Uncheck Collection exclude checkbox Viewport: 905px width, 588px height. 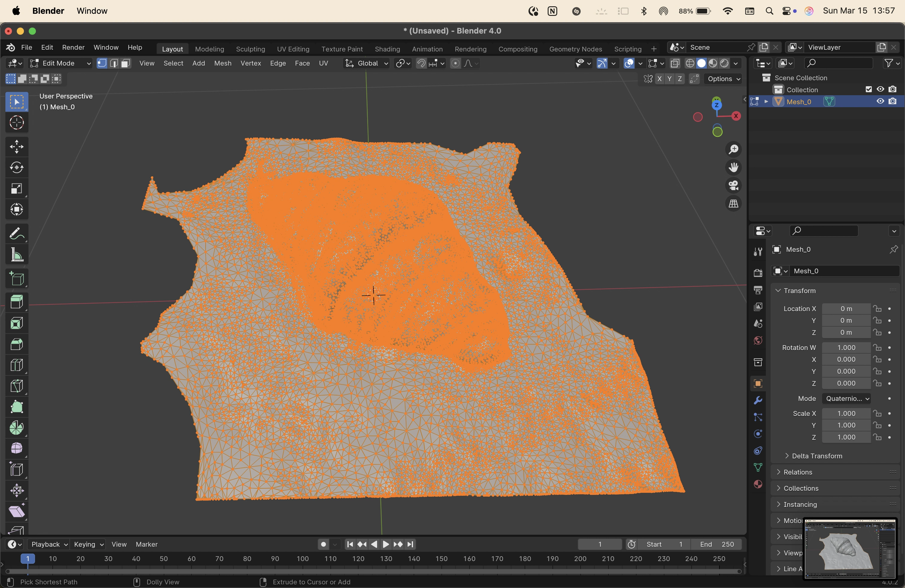pyautogui.click(x=868, y=90)
